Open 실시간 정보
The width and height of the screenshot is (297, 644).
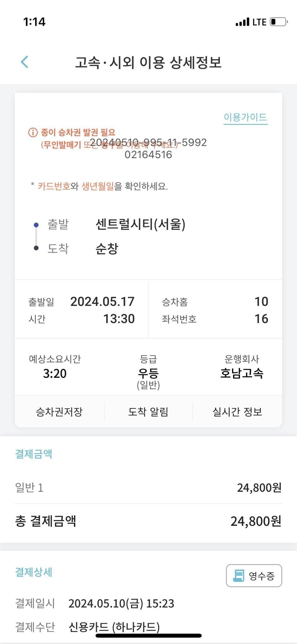click(237, 412)
